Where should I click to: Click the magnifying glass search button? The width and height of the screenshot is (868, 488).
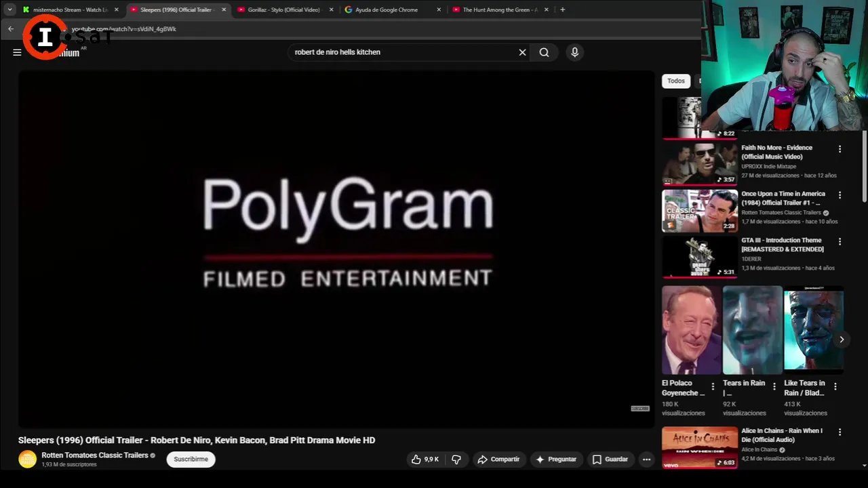tap(544, 52)
